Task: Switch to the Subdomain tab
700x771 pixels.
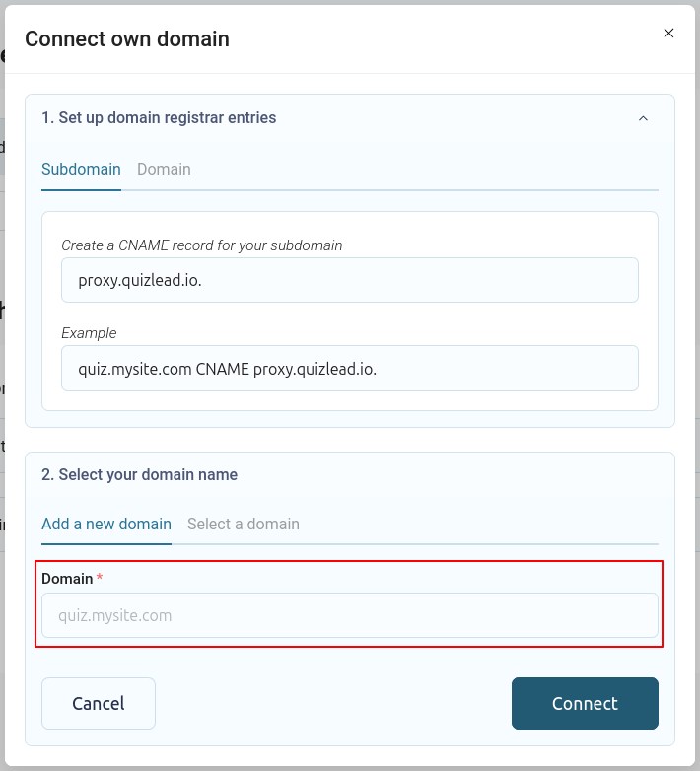Action: pyautogui.click(x=81, y=170)
